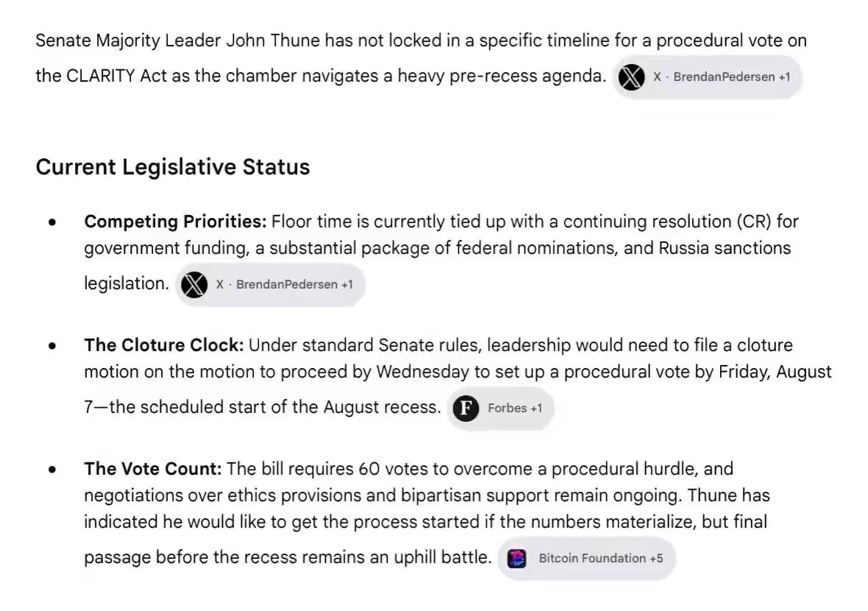Open BrendanPedersen +1 source in the intro paragraph
Screen dimensions: 868x611
708,77
